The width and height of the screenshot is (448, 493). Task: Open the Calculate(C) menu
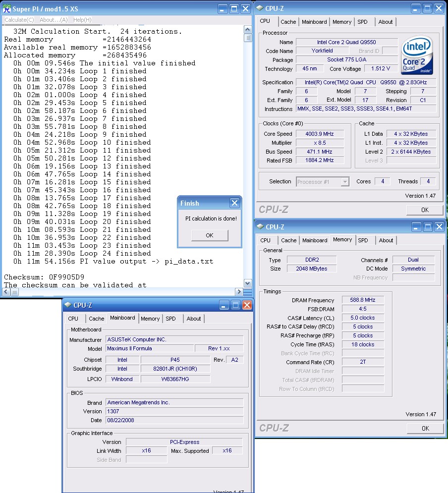(19, 20)
